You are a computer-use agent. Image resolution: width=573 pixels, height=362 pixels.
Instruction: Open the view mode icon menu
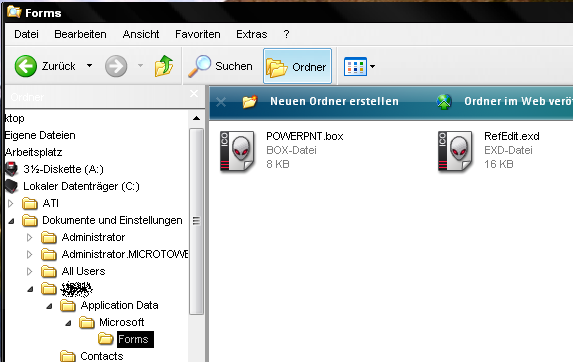[355, 66]
